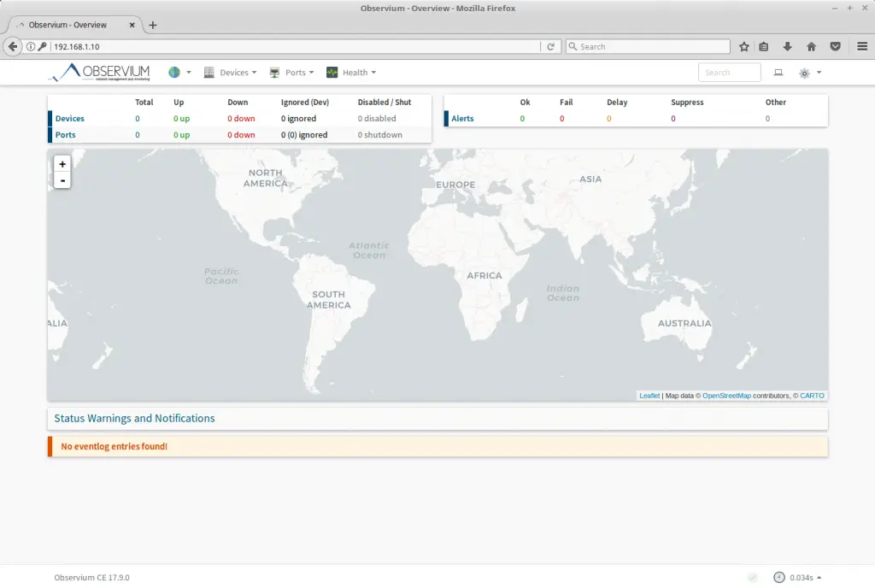
Task: Click the AUSTRALIA label on map
Action: (x=684, y=323)
